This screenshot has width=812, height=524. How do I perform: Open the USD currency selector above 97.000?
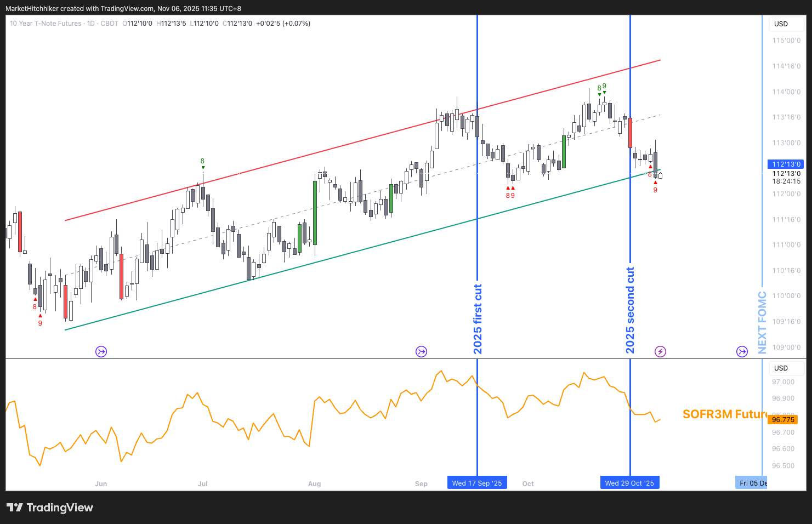(787, 368)
